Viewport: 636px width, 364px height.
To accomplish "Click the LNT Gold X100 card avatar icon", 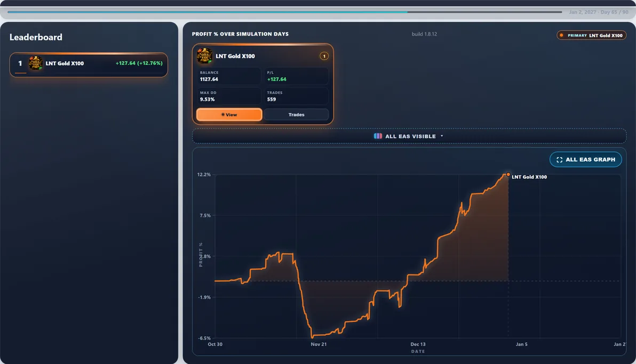I will coord(204,56).
